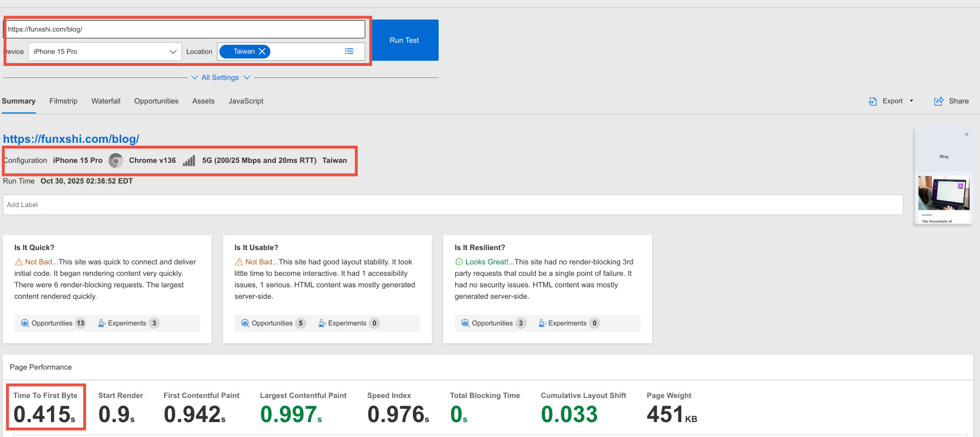This screenshot has height=437, width=980.
Task: Open Opportunities 5 under Is It Usable
Action: pos(273,323)
